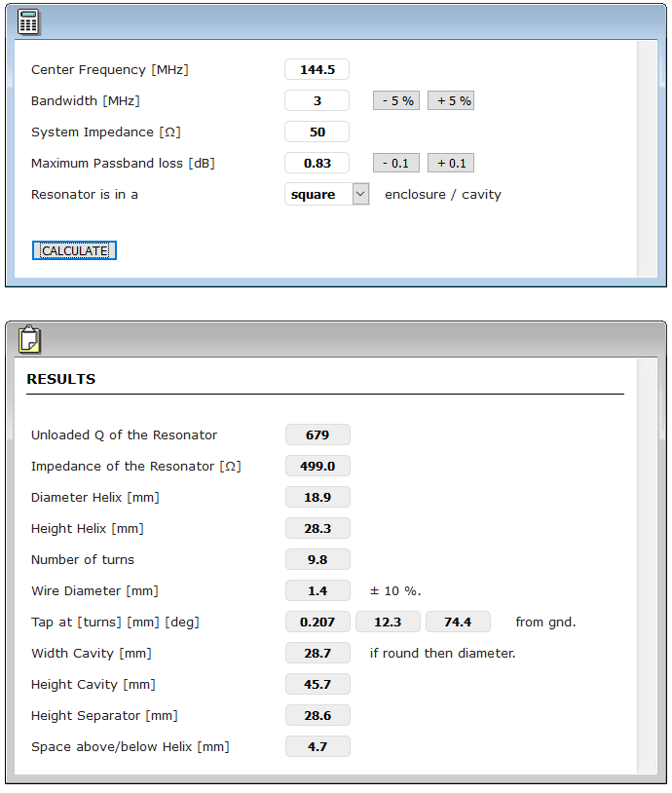The width and height of the screenshot is (672, 793).
Task: Click the Diameter Helix result field
Action: pyautogui.click(x=317, y=497)
